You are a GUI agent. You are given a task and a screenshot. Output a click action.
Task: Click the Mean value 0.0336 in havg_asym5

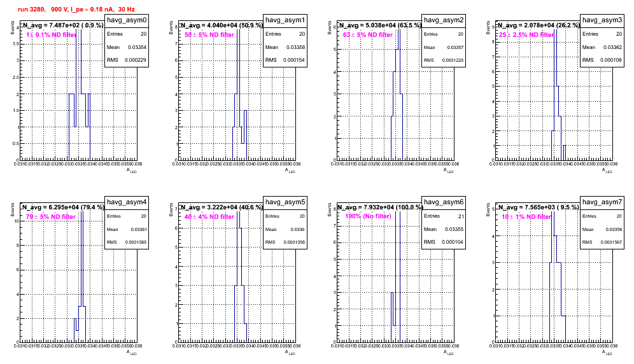[298, 229]
